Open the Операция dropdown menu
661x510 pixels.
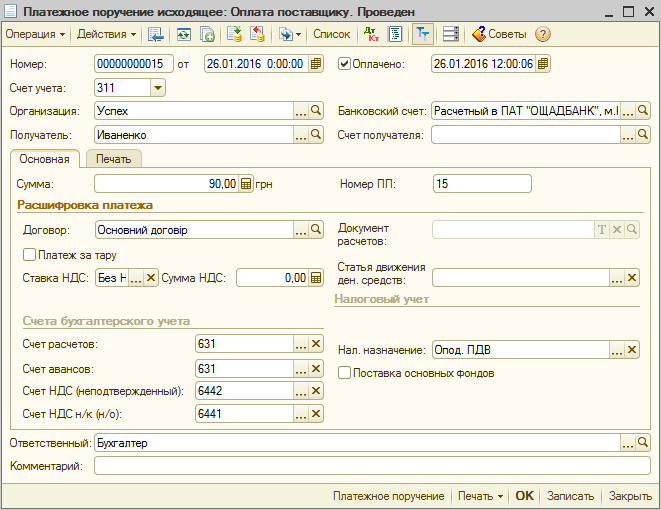[x=36, y=34]
